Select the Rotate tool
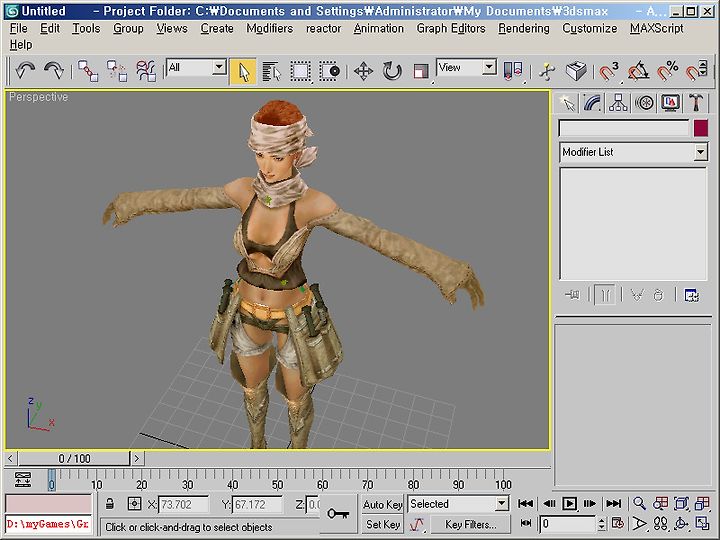Screen dimensions: 720x540 point(392,72)
